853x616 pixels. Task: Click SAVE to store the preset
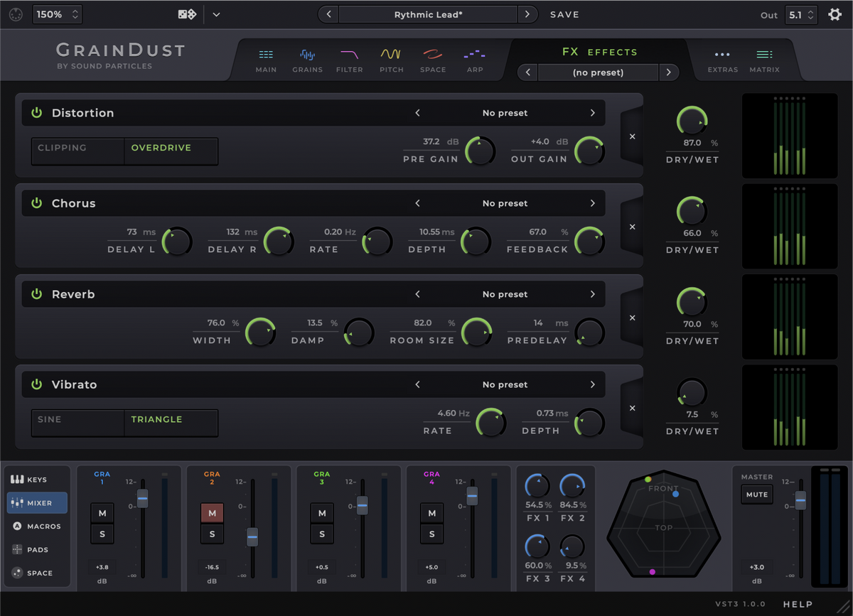[x=565, y=14]
